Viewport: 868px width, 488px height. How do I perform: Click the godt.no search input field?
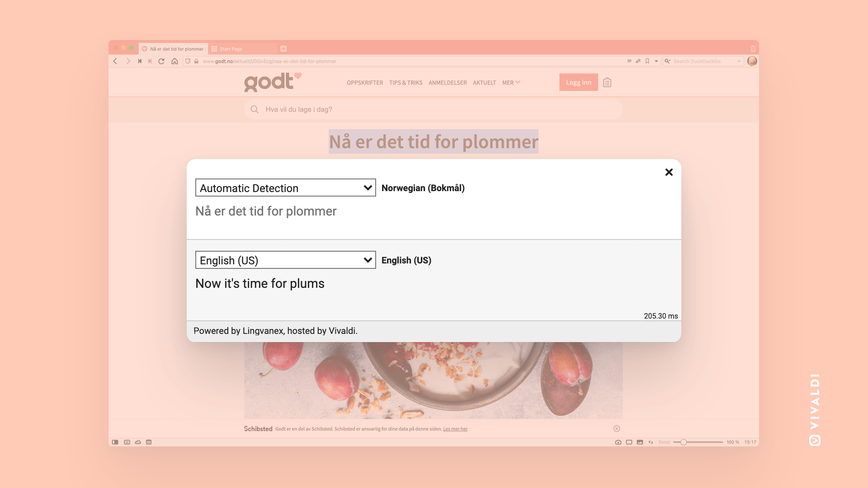pyautogui.click(x=434, y=109)
